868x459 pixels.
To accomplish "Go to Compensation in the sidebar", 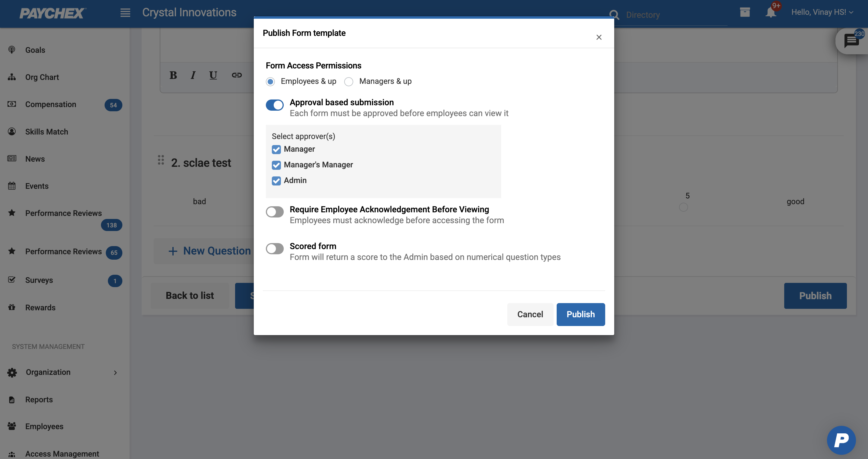I will [51, 105].
